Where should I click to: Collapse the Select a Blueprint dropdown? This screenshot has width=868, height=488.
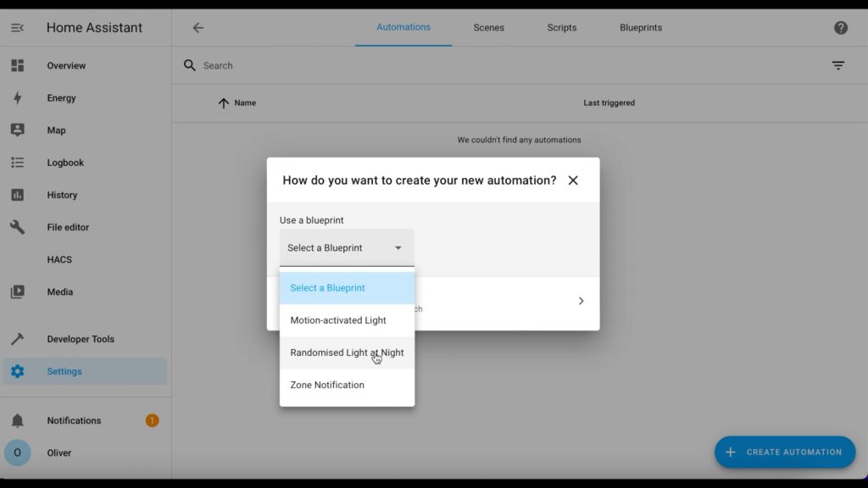click(x=347, y=248)
